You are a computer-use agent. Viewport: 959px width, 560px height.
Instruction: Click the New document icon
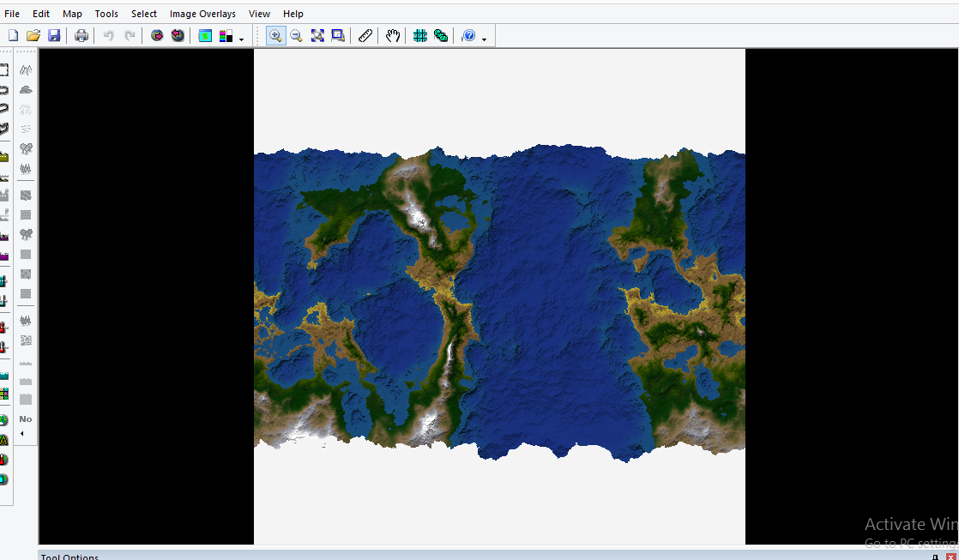[13, 36]
